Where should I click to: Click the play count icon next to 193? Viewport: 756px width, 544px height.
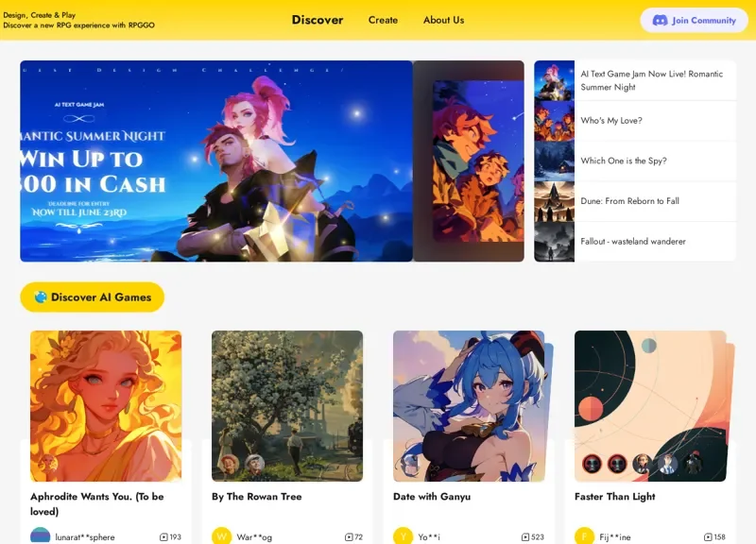pos(163,536)
